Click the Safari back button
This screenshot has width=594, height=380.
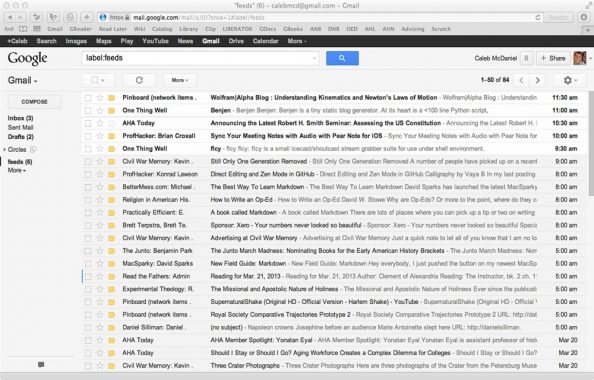coord(10,17)
